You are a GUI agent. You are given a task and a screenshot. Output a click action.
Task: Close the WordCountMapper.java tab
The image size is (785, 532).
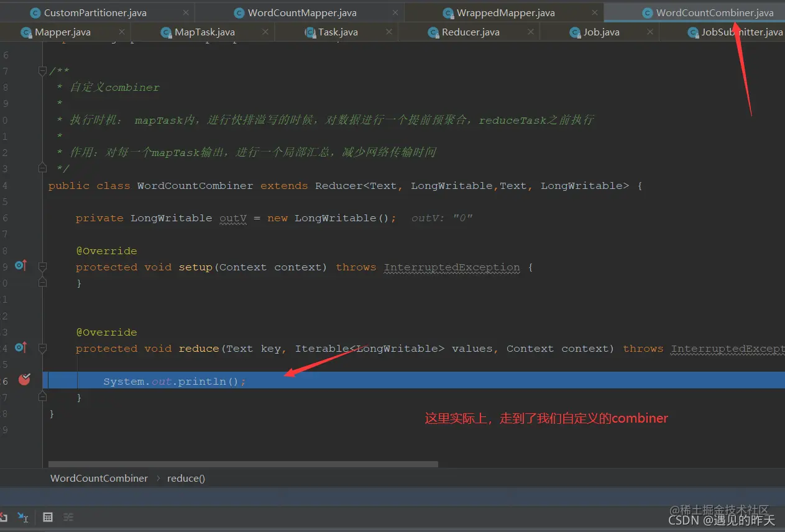pyautogui.click(x=395, y=12)
